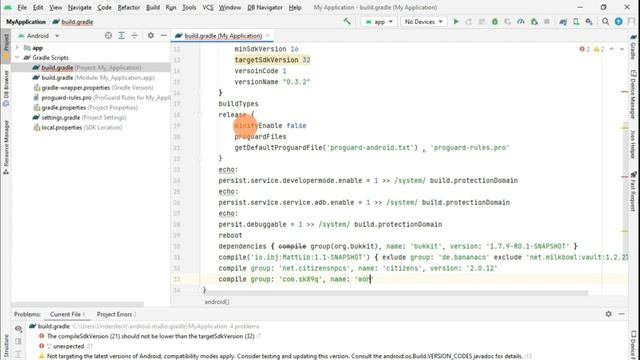Expand the app folder in project tree
Viewport: 640px width, 360px height.
tap(17, 48)
